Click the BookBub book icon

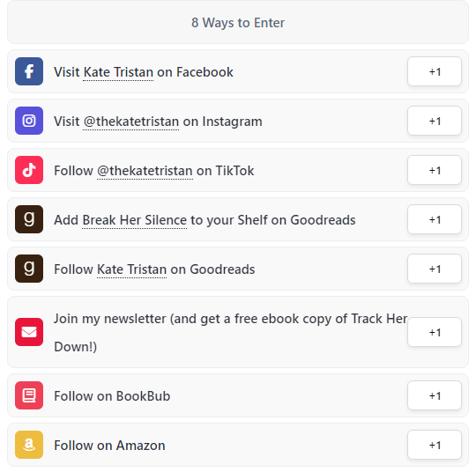click(29, 395)
